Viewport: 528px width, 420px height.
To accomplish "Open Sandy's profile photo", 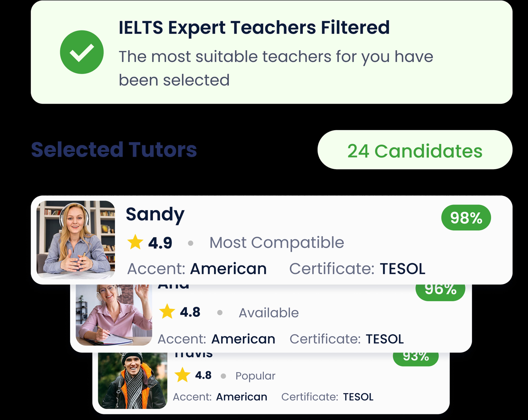I will tap(75, 240).
